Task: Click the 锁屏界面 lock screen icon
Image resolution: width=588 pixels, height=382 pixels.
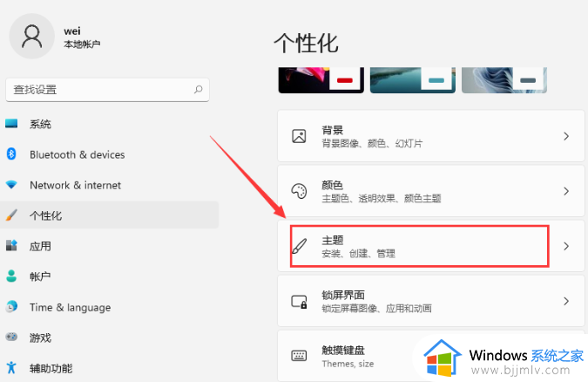Action: [300, 301]
